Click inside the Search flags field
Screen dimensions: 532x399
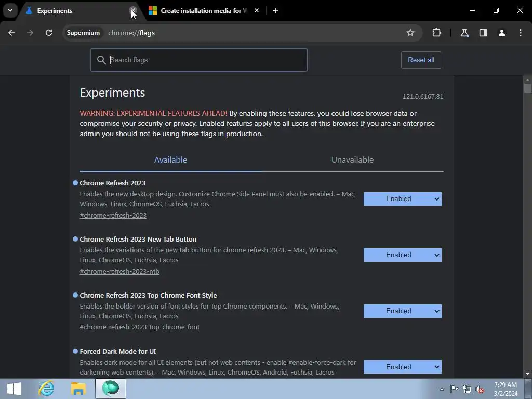[x=199, y=60]
